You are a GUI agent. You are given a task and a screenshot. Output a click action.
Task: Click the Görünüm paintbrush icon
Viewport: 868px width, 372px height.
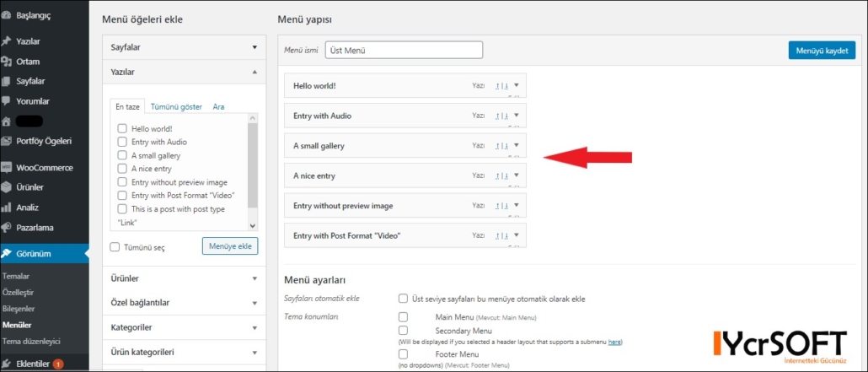click(x=6, y=254)
